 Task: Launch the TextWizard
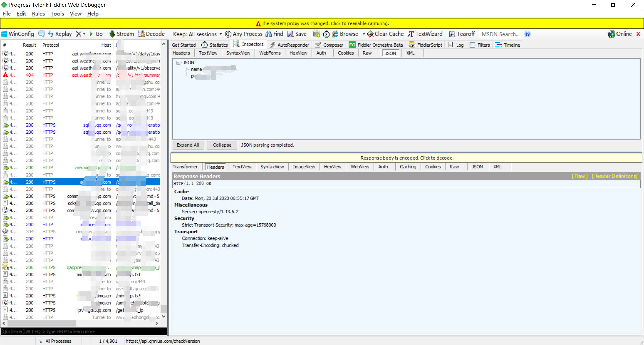pyautogui.click(x=425, y=34)
